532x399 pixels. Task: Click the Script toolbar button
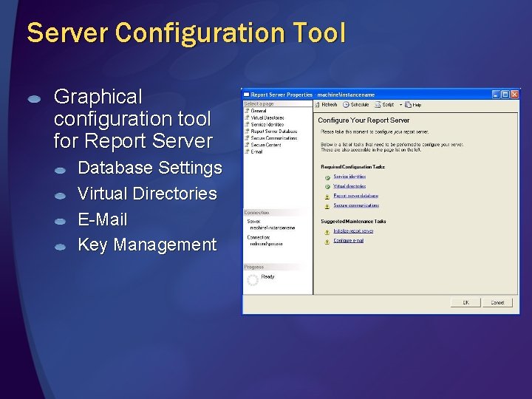tap(384, 105)
